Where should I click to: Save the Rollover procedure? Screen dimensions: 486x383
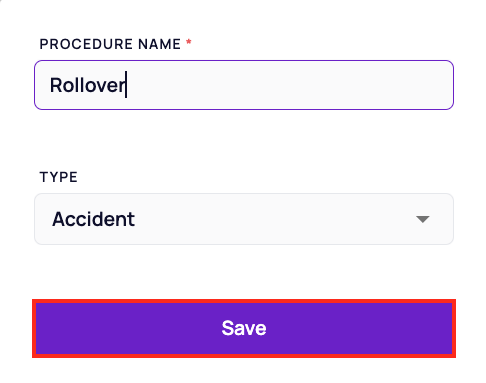tap(244, 328)
